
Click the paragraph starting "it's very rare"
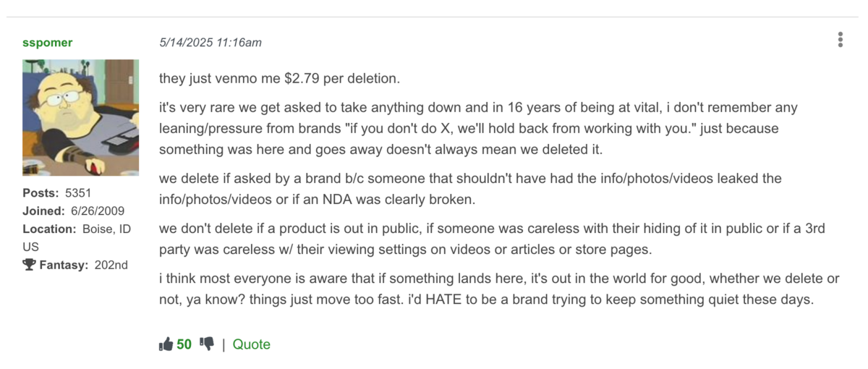coord(477,129)
